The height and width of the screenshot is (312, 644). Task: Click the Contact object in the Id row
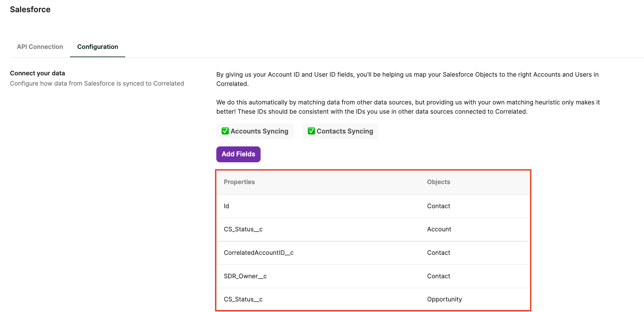439,206
